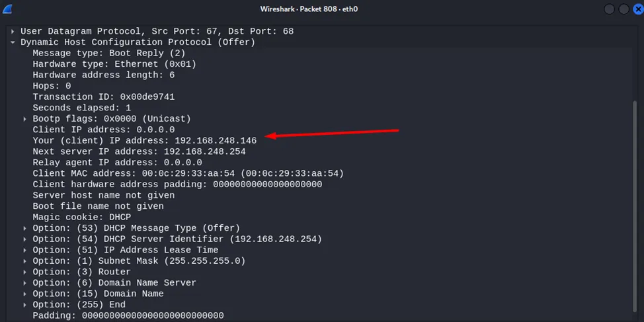Collapse Dynamic Host Configuration Protocol tree
The image size is (644, 322).
[13, 42]
